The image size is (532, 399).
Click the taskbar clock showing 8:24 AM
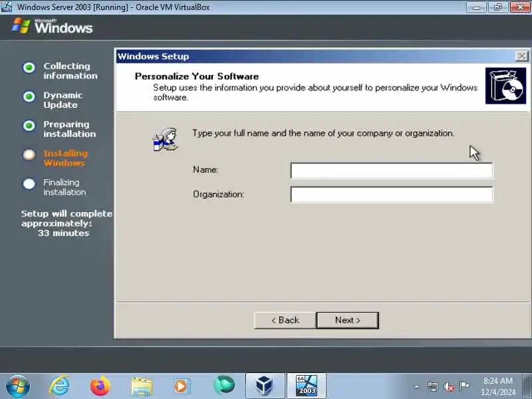[497, 386]
